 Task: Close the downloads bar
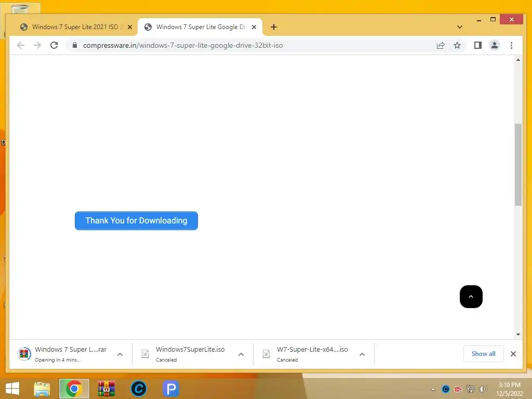click(513, 354)
